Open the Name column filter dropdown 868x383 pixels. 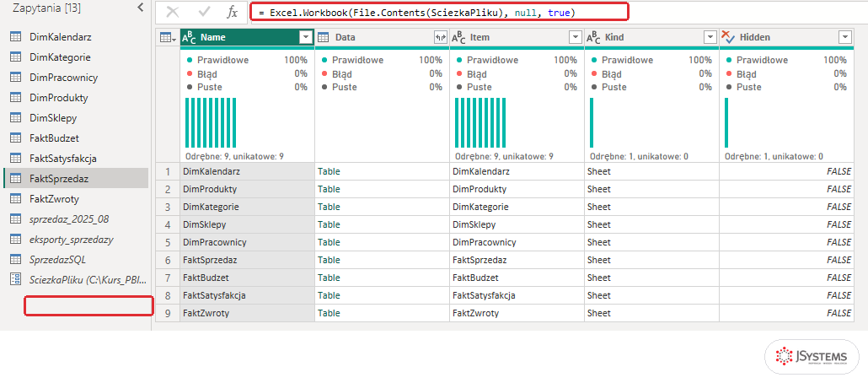coord(306,37)
